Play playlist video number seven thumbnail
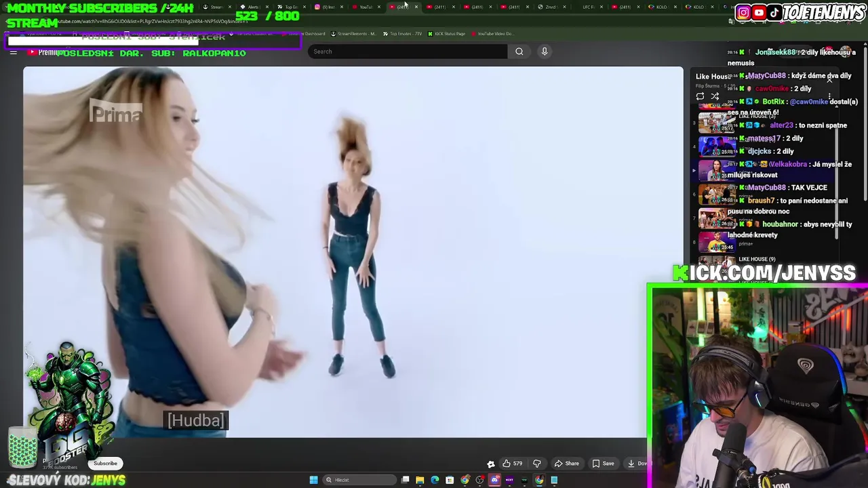Viewport: 868px width, 488px height. pyautogui.click(x=717, y=218)
